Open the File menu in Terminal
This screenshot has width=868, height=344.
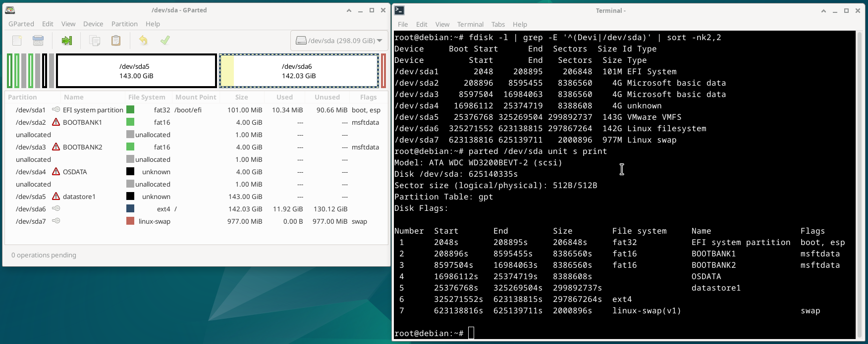(403, 24)
